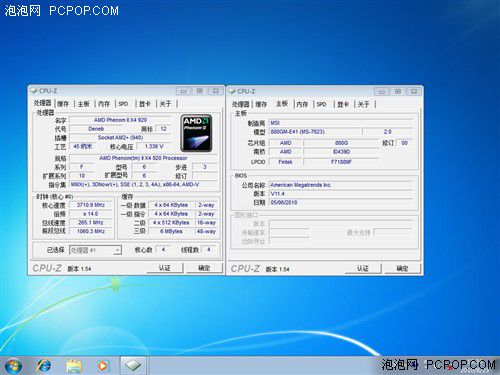
Task: Open Windows Explorer folder icon in taskbar
Action: pos(74,366)
